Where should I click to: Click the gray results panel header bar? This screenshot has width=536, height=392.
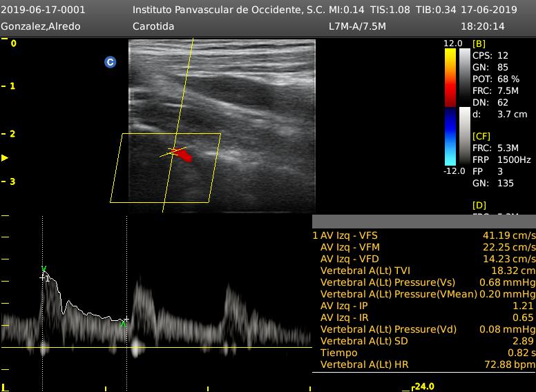424,222
